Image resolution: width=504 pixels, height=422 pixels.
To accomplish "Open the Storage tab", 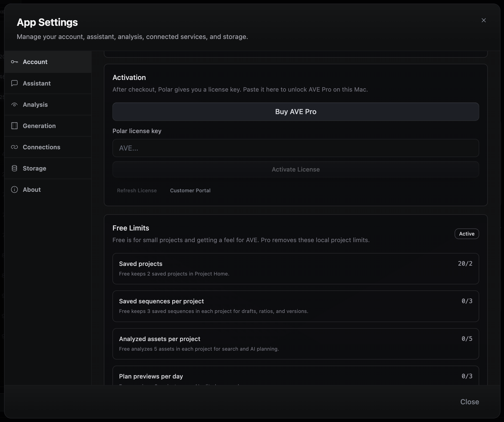I will (x=48, y=168).
